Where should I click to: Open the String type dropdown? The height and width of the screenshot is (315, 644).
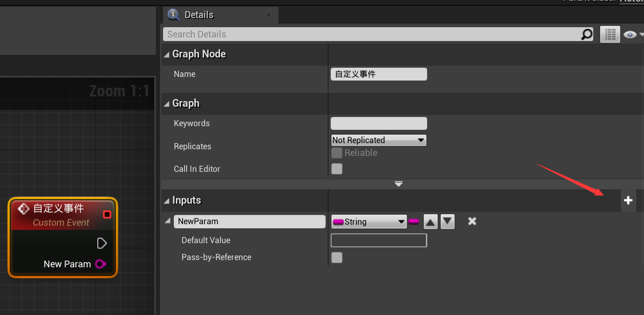pyautogui.click(x=369, y=222)
